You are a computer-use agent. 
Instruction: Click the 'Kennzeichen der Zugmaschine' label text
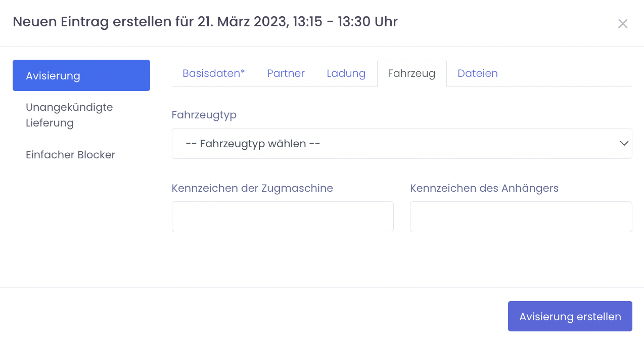pyautogui.click(x=252, y=188)
